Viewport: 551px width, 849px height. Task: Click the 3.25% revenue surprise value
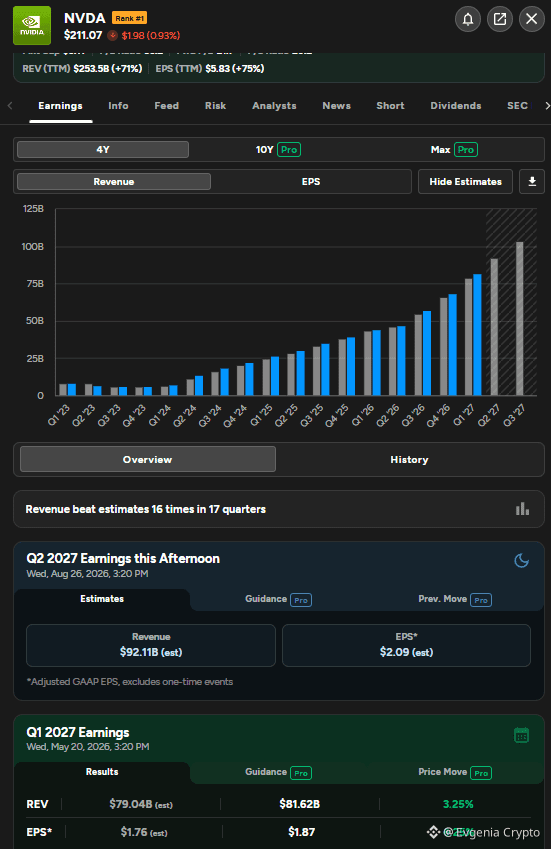point(458,804)
